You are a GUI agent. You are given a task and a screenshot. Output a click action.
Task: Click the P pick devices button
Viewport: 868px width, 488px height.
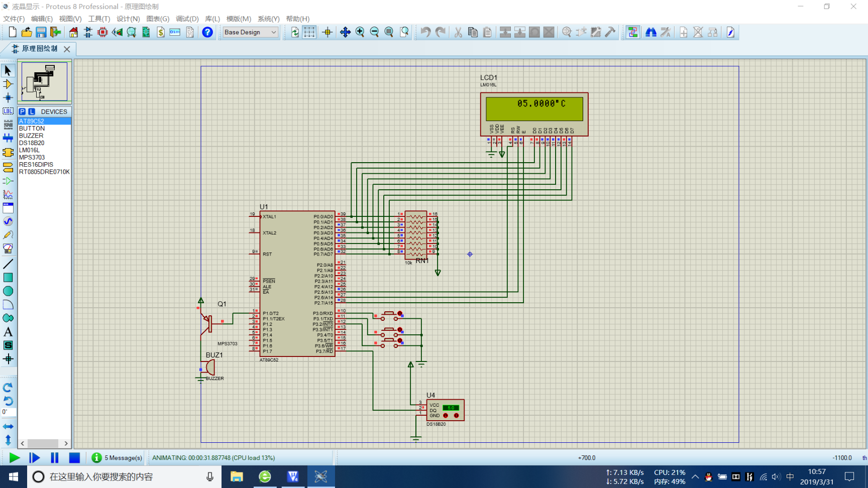point(22,111)
